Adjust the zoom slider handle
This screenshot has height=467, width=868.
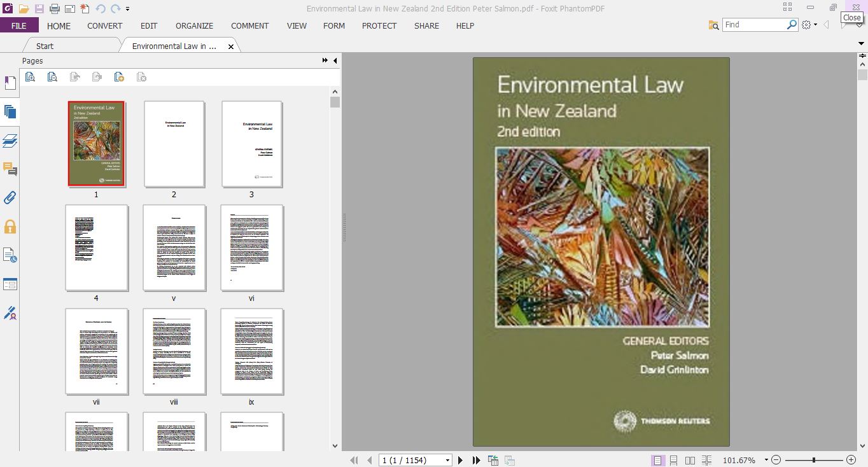tap(813, 460)
